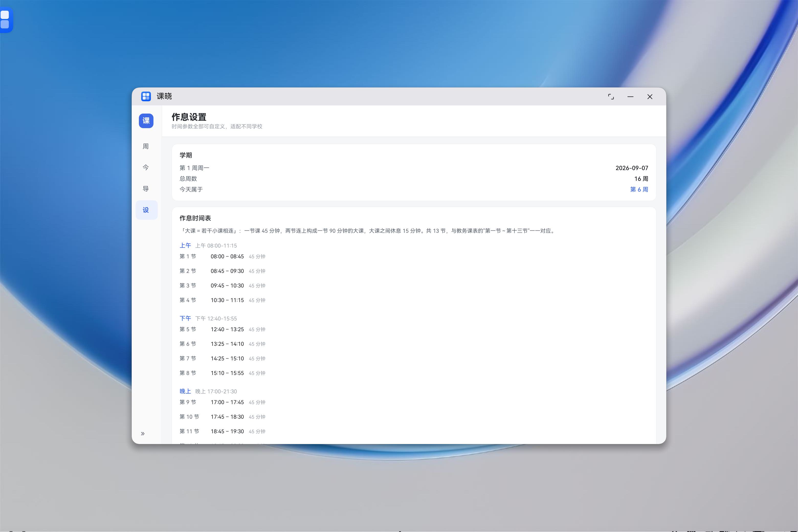Viewport: 798px width, 532px height.
Task: Click period 9 time 17:00 – 17:45
Action: 227,402
